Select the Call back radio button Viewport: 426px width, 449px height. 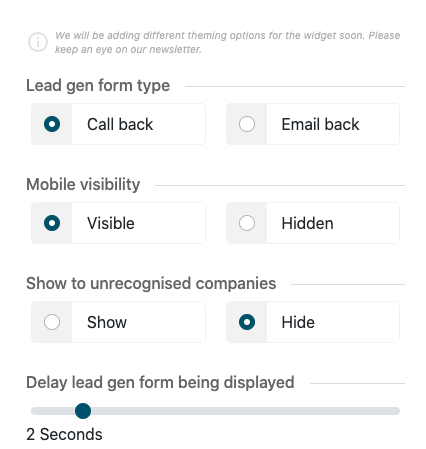tap(52, 124)
